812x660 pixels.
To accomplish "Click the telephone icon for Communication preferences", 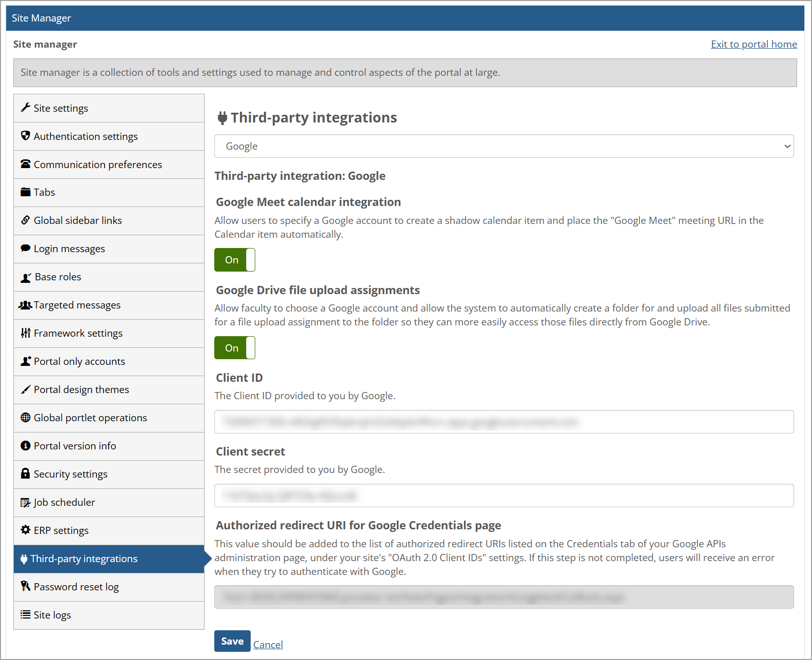I will 25,164.
